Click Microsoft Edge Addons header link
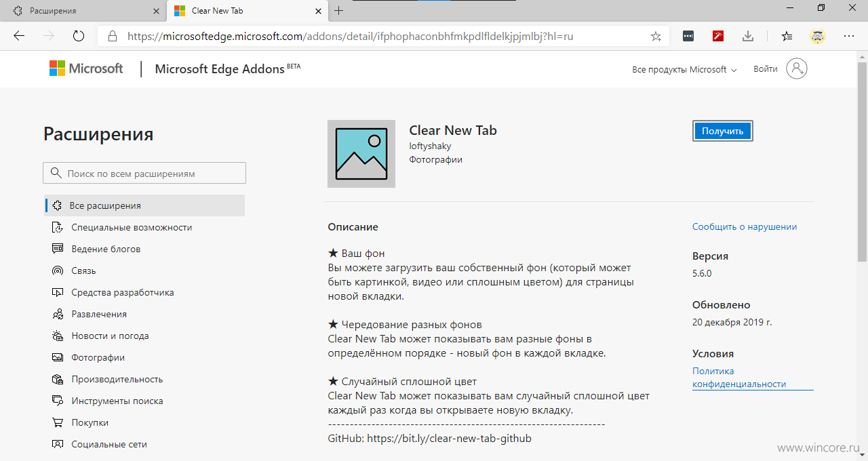The image size is (868, 461). tap(228, 68)
